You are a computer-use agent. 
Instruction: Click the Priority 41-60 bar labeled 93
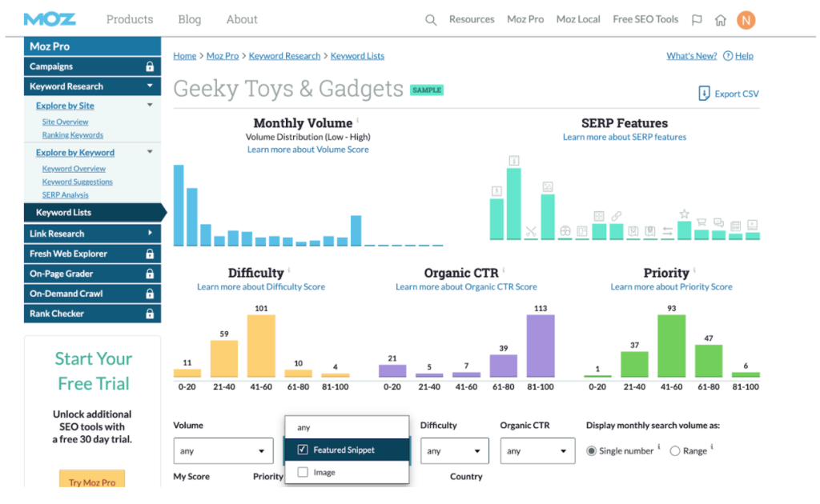[x=672, y=346]
